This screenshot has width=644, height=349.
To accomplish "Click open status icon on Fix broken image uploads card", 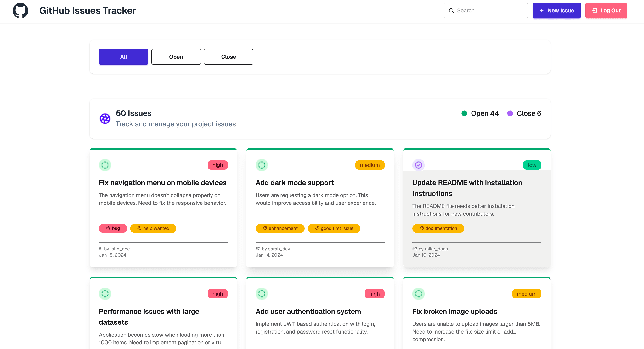I will click(x=419, y=294).
